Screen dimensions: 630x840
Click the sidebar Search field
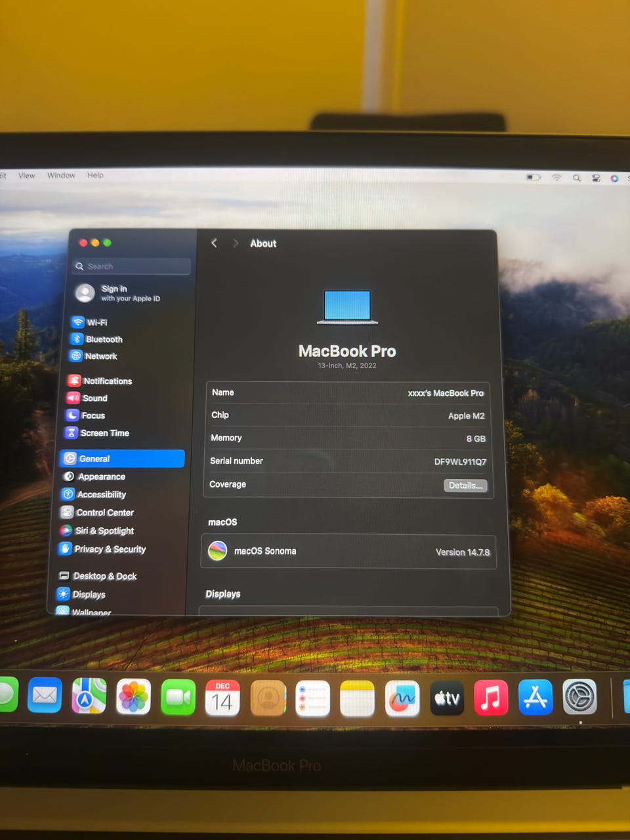(132, 266)
